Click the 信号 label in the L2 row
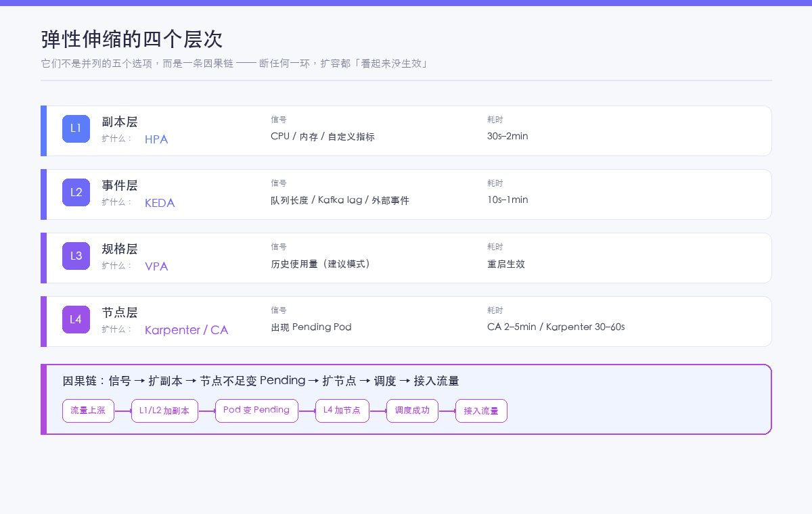 pyautogui.click(x=279, y=183)
